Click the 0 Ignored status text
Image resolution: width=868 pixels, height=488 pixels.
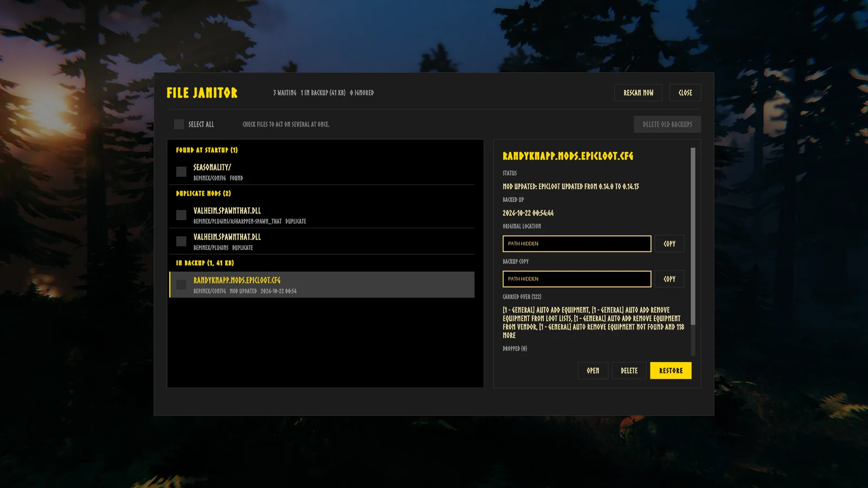tap(362, 93)
